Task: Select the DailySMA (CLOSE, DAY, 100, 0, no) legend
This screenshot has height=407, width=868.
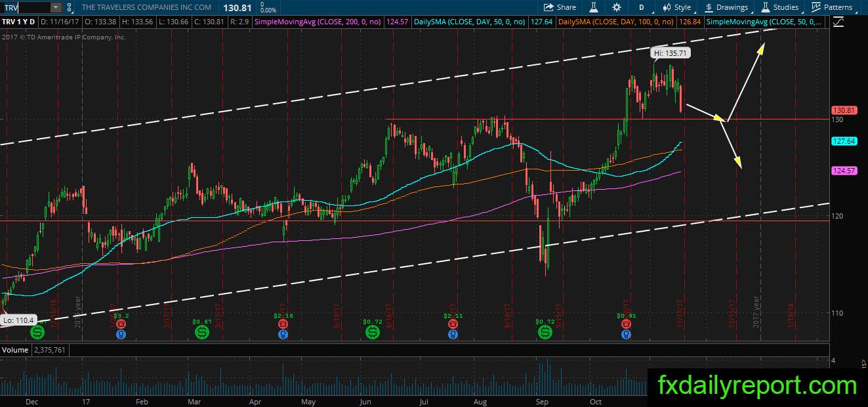Action: click(x=617, y=22)
